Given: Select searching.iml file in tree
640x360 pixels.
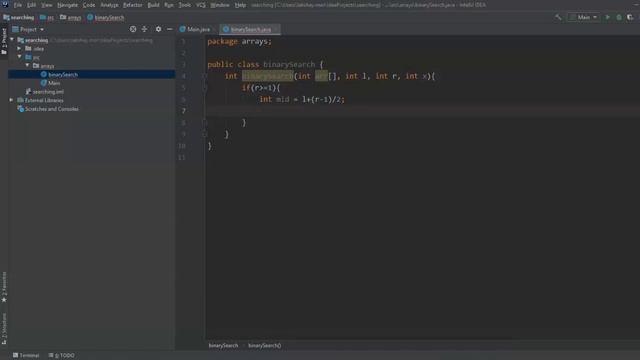Looking at the screenshot, I should tap(48, 92).
